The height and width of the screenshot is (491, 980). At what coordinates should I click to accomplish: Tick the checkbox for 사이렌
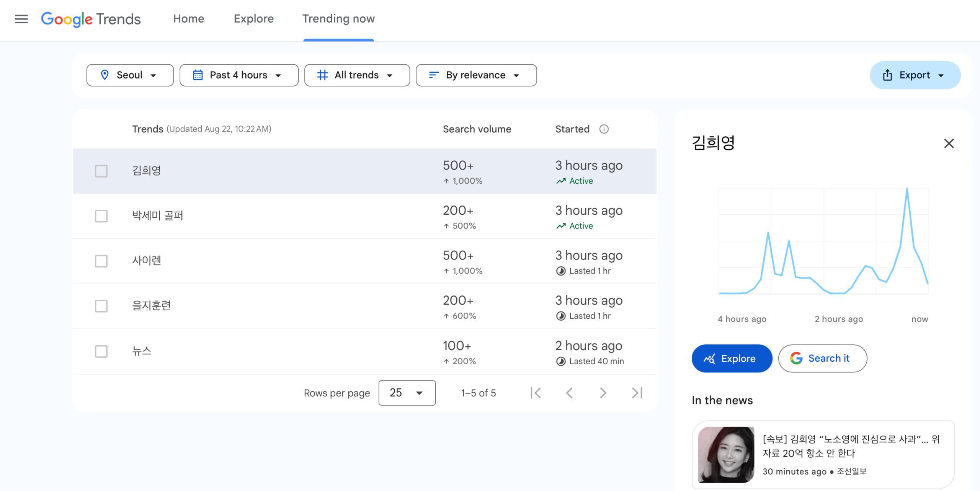click(x=101, y=261)
